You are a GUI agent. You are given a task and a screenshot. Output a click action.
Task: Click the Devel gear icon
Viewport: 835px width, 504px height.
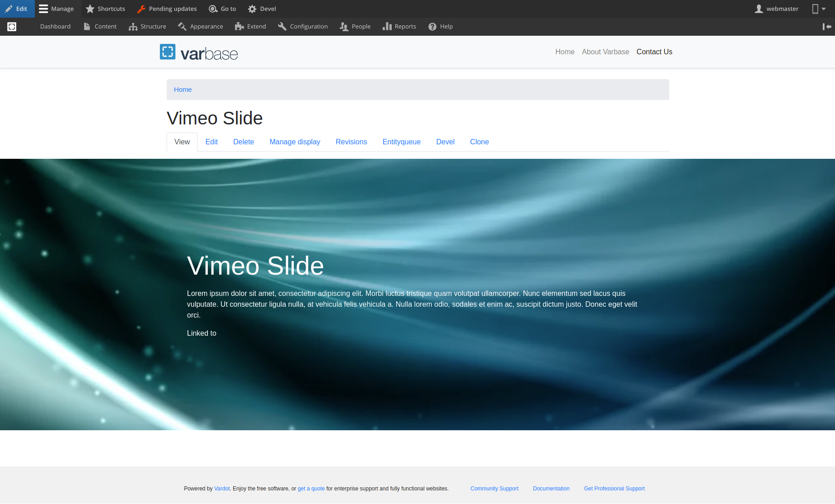click(x=252, y=8)
